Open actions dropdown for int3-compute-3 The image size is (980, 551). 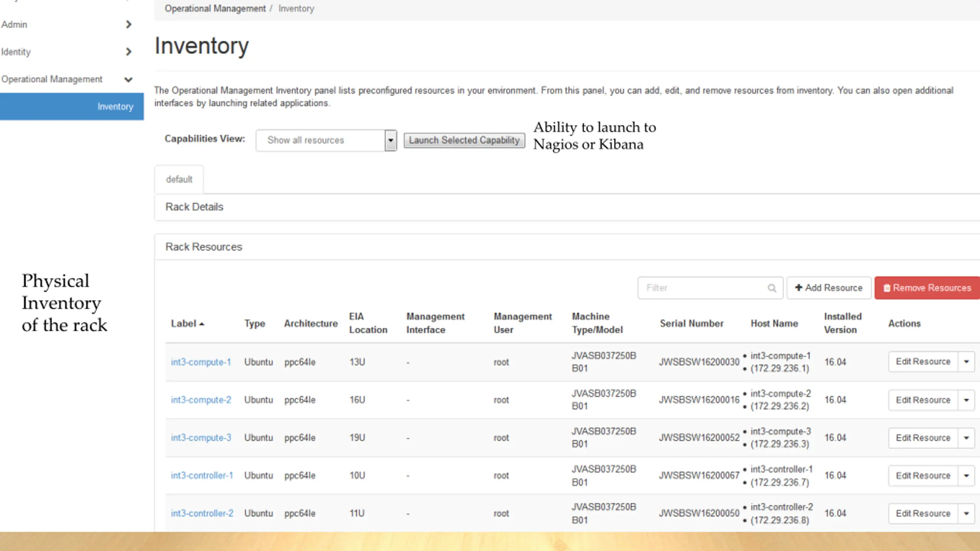(x=966, y=438)
